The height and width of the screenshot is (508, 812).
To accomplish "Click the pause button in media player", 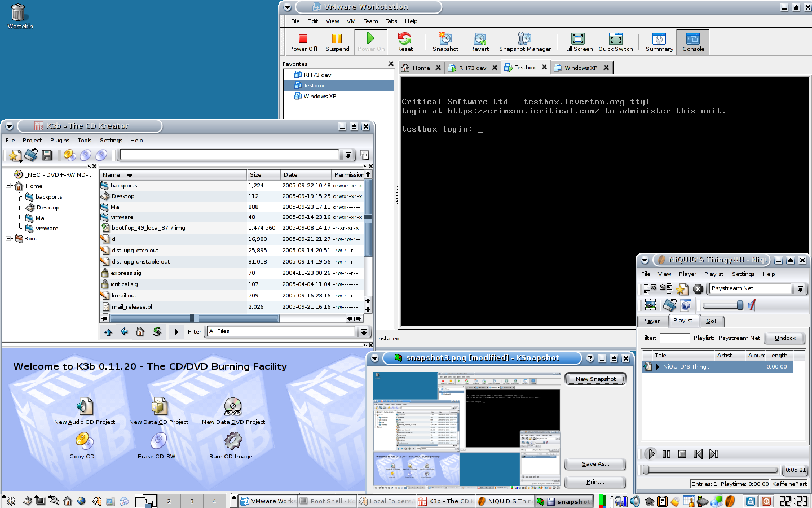I will (x=667, y=454).
